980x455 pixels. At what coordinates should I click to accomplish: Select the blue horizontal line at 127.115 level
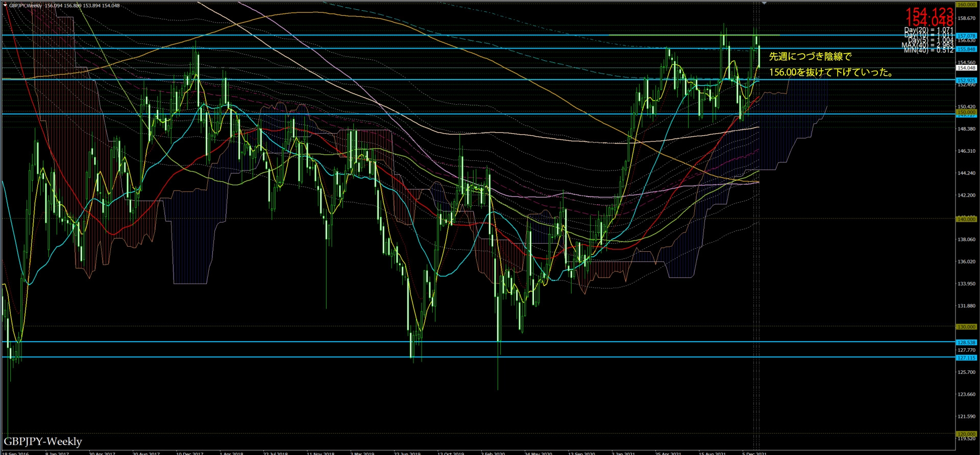[x=478, y=357]
